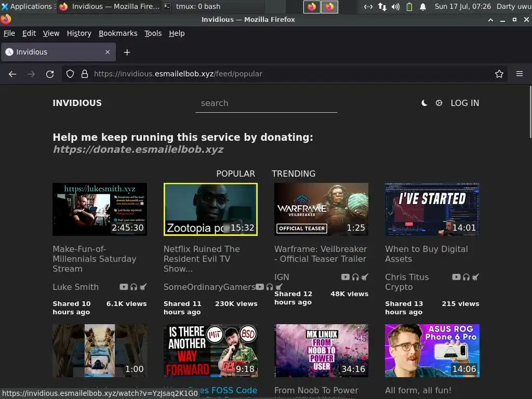Click the battery indicator in system tray
Viewport: 532px width, 399px height.
(x=409, y=7)
